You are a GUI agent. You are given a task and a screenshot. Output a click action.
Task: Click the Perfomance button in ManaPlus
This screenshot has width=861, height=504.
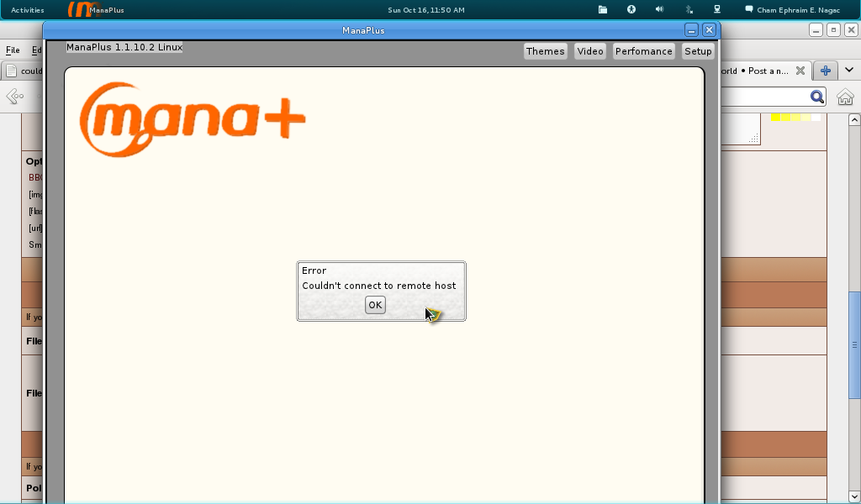click(x=643, y=51)
